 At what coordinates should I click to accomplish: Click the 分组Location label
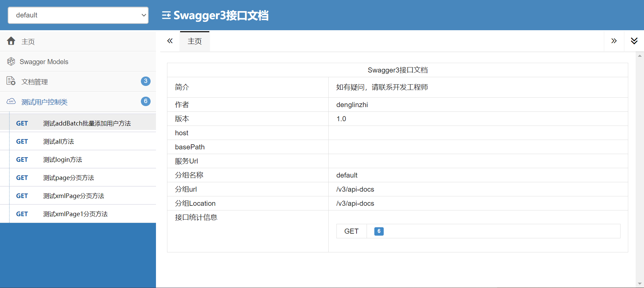pyautogui.click(x=195, y=203)
